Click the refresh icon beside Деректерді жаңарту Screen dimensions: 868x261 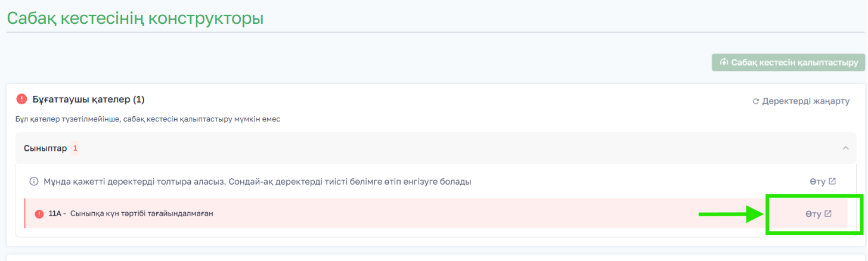pos(756,101)
